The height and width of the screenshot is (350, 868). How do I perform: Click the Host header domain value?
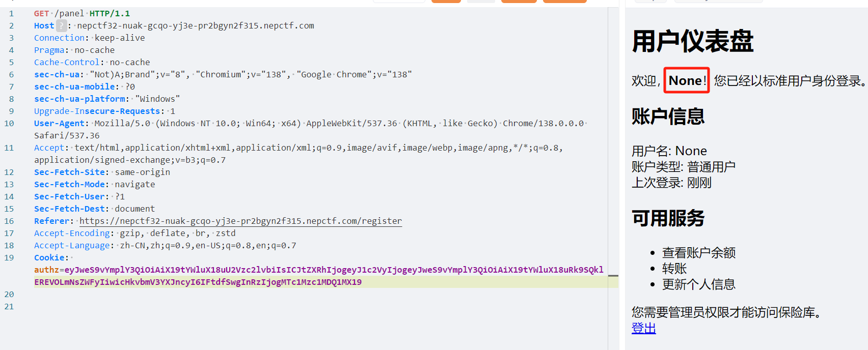195,25
